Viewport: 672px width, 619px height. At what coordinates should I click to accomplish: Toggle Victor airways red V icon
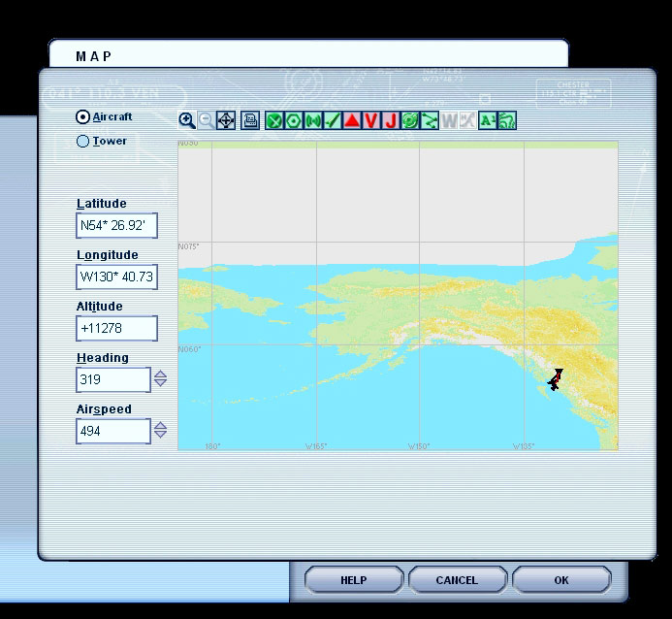(371, 120)
